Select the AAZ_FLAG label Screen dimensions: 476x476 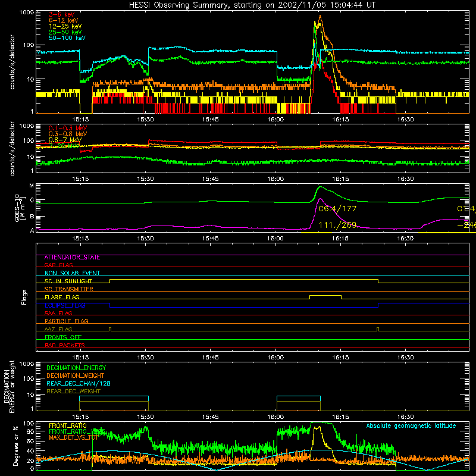tap(58, 329)
